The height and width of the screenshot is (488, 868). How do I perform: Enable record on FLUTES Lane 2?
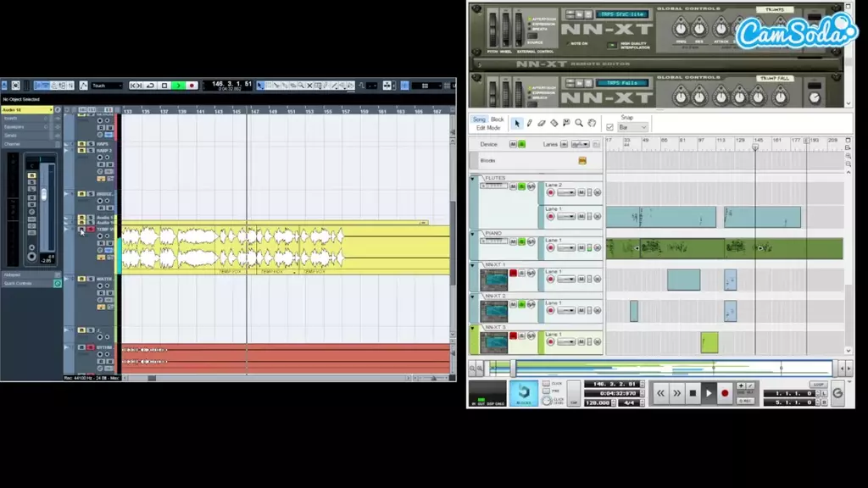coord(550,192)
